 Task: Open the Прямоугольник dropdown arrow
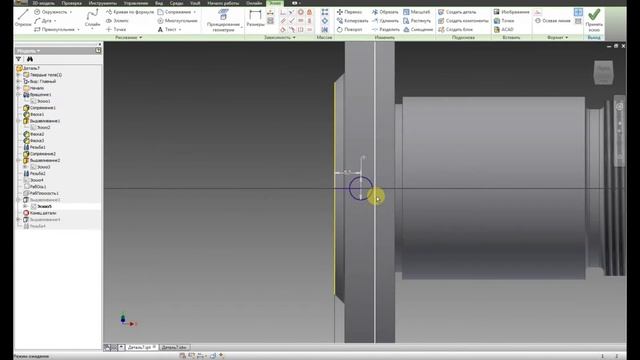click(78, 29)
